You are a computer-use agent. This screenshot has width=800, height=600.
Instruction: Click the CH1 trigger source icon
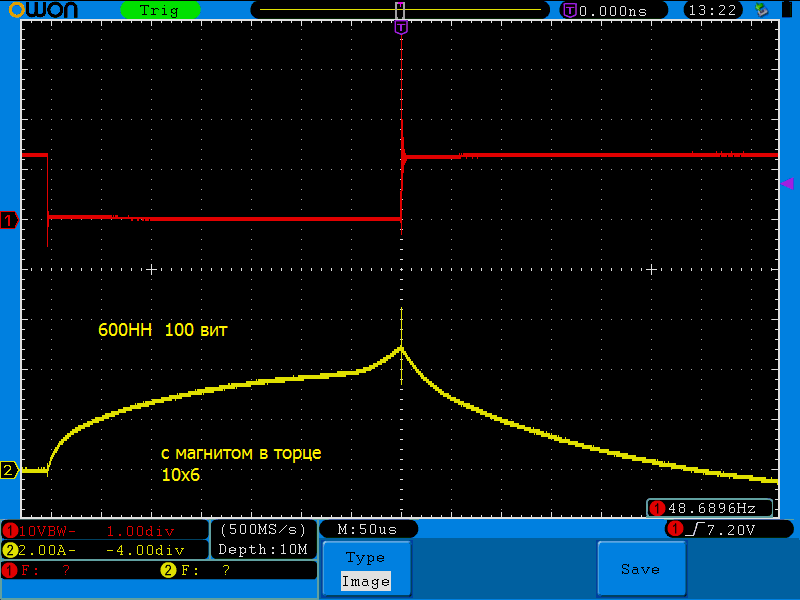click(x=675, y=528)
